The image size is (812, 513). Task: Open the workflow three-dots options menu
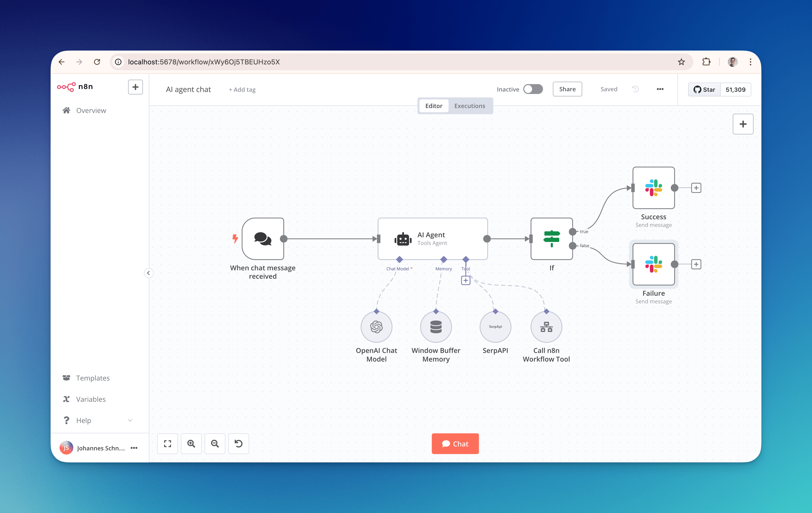(660, 89)
